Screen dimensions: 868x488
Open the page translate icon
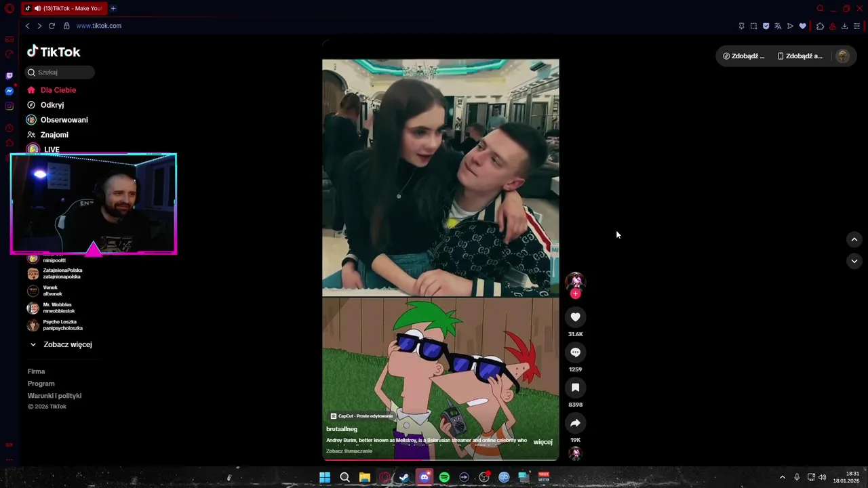point(778,26)
